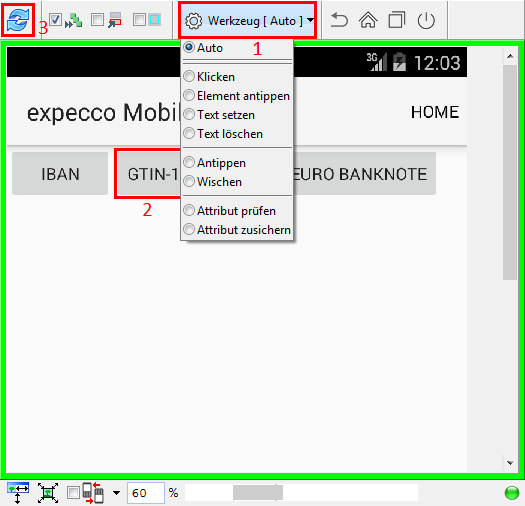Open the Werkzeug [ Auto ] dropdown
The height and width of the screenshot is (506, 525).
247,20
